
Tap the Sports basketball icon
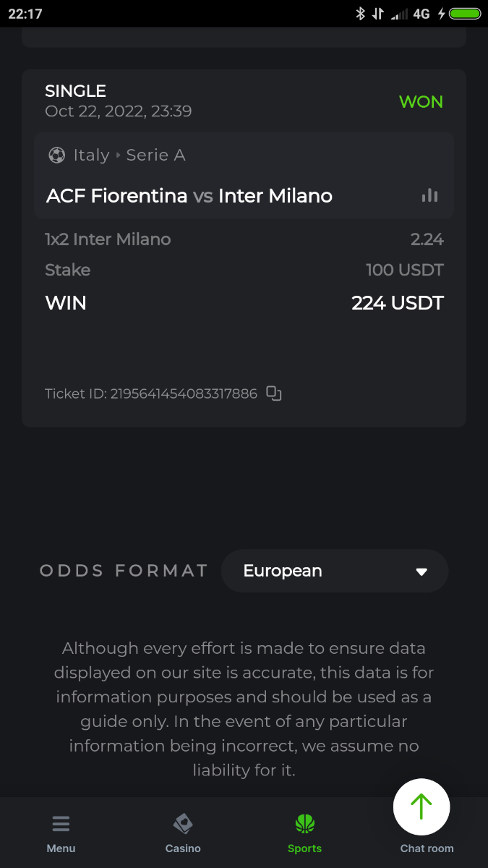coord(305,824)
